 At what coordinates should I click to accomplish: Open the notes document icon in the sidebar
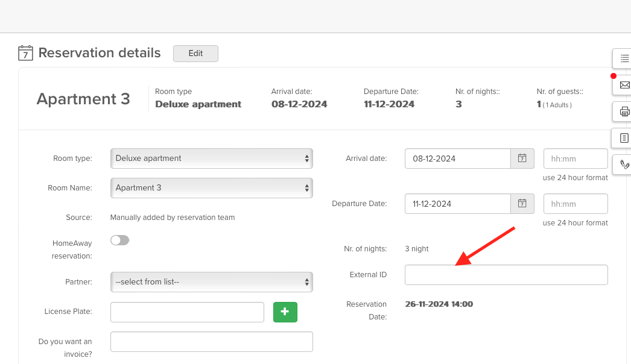click(624, 137)
